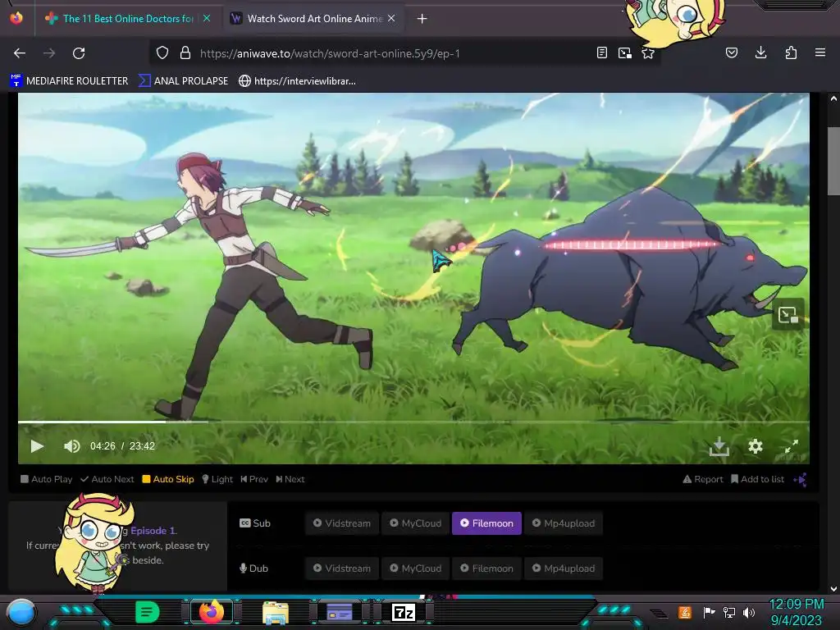This screenshot has width=840, height=630.
Task: Close the Online Doctors tab
Action: click(x=207, y=18)
